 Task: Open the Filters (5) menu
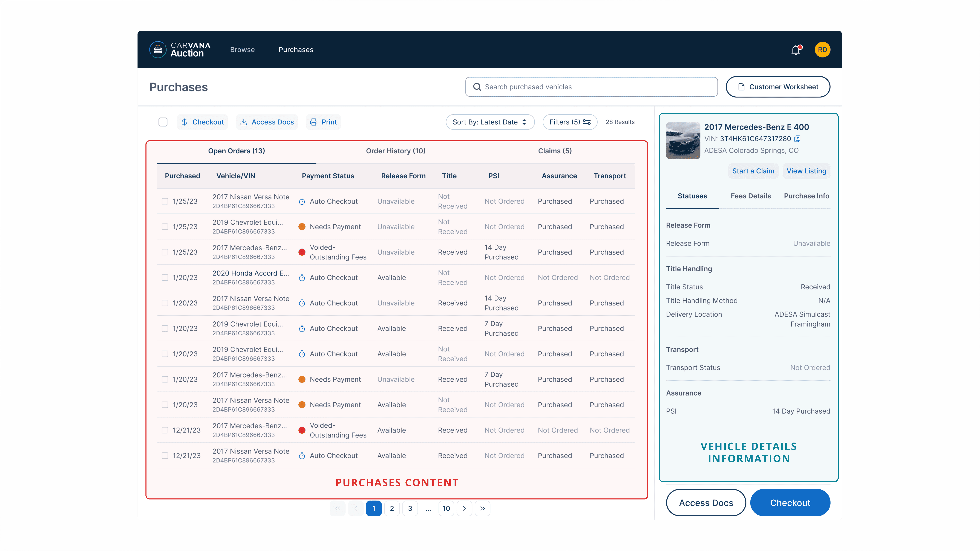pos(570,122)
